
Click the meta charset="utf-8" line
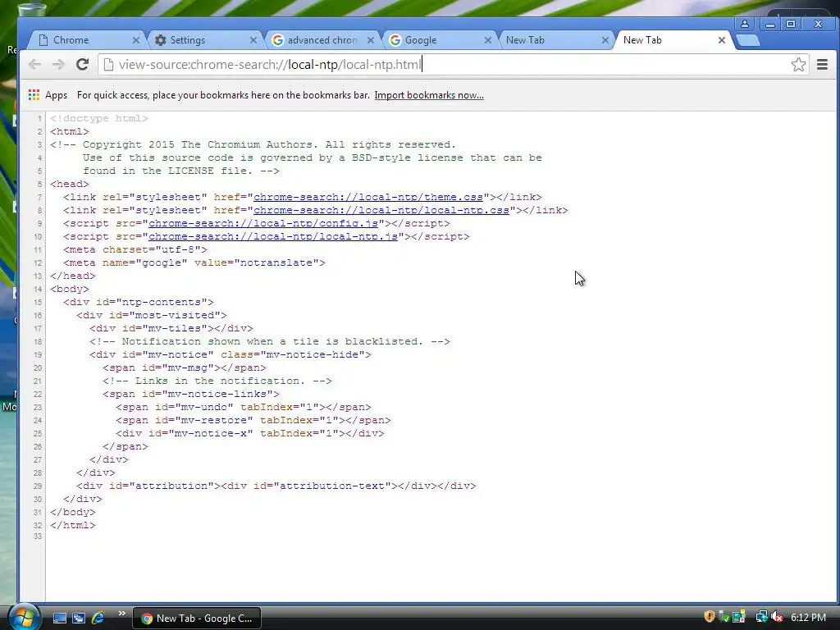[x=135, y=249]
